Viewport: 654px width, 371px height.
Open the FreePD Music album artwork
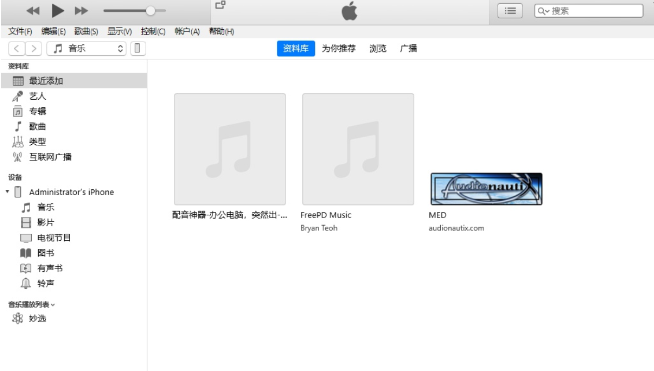tap(358, 149)
